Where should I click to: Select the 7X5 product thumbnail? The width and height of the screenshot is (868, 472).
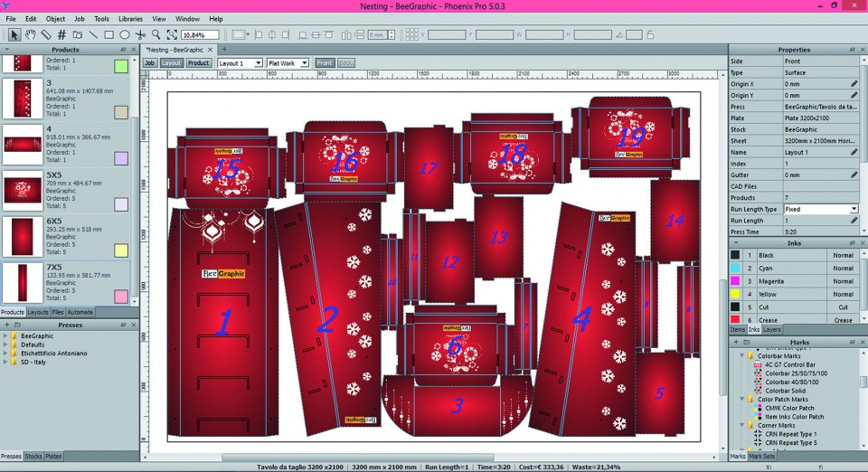tap(22, 283)
